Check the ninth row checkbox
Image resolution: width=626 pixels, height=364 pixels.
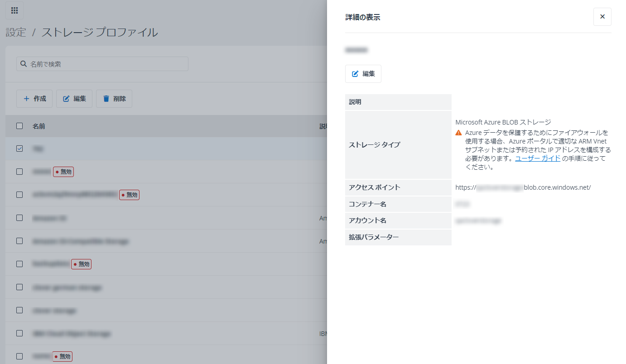point(19,333)
